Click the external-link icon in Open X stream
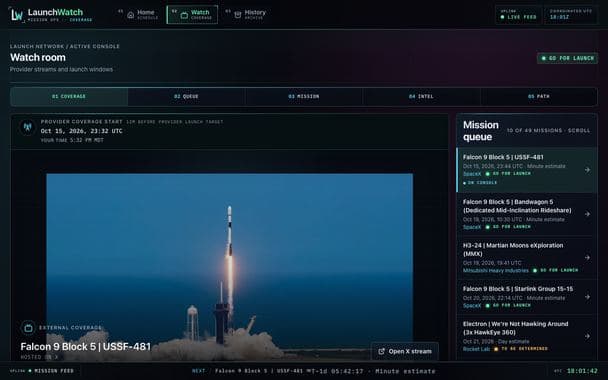 [382, 351]
